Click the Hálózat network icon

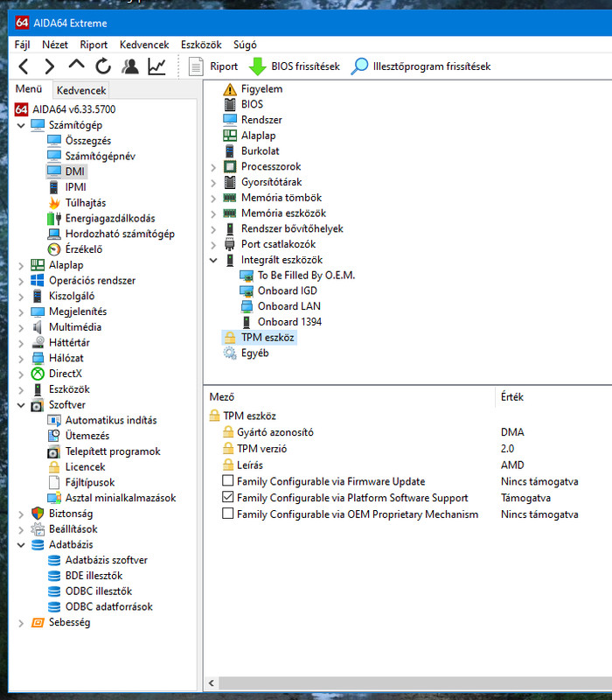pyautogui.click(x=38, y=358)
